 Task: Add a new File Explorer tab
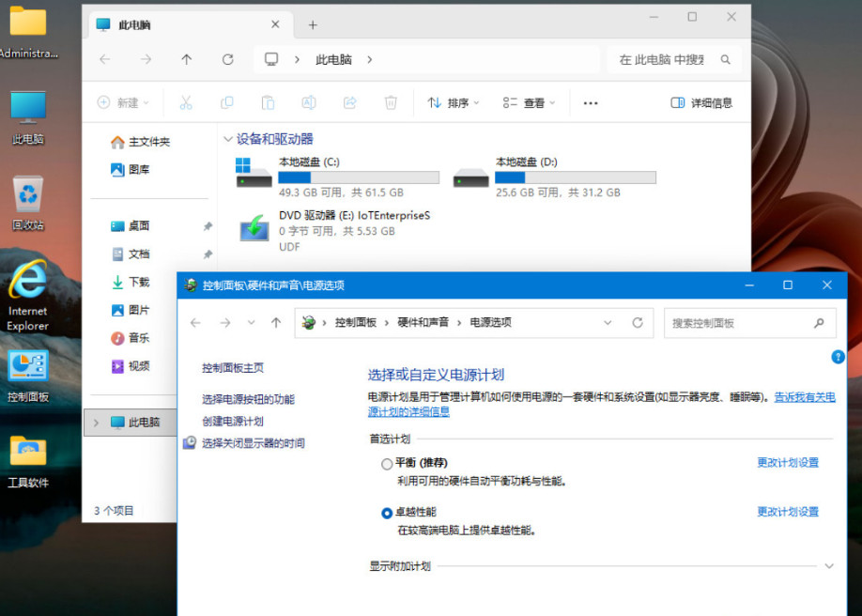tap(313, 25)
